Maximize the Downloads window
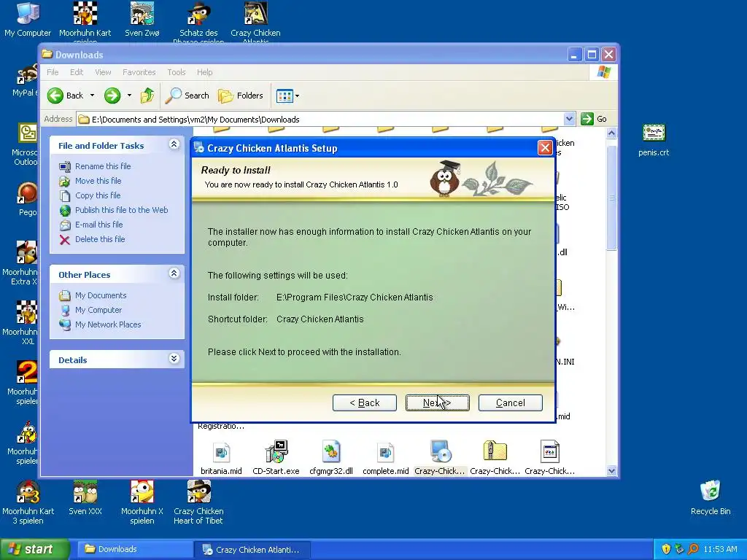 coord(592,55)
